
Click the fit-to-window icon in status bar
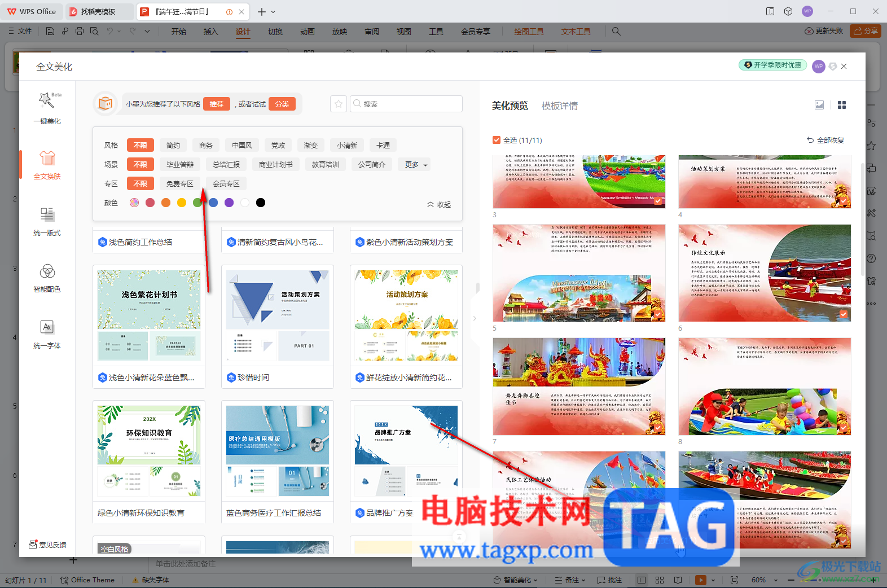734,580
